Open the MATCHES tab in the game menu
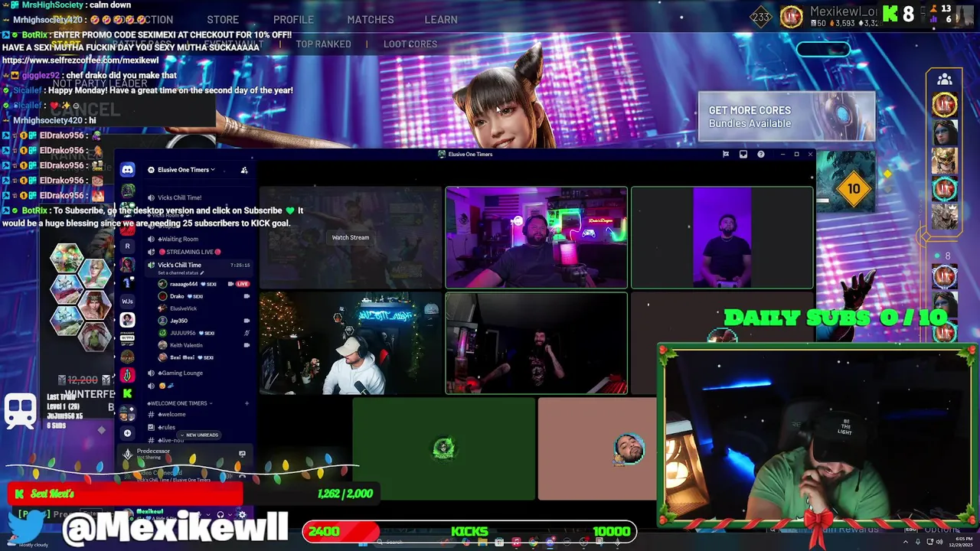 pyautogui.click(x=371, y=19)
